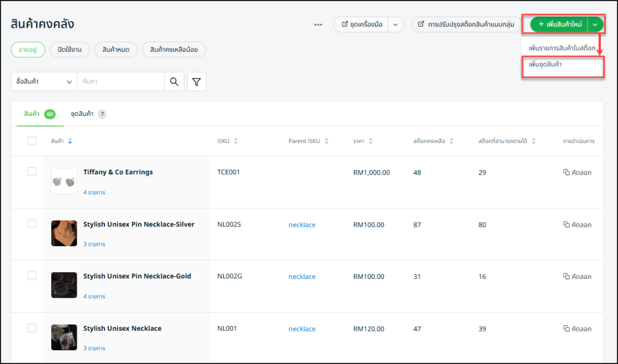Open dropdown arrow beside เพิ่มสินค้าใหม่

point(595,25)
